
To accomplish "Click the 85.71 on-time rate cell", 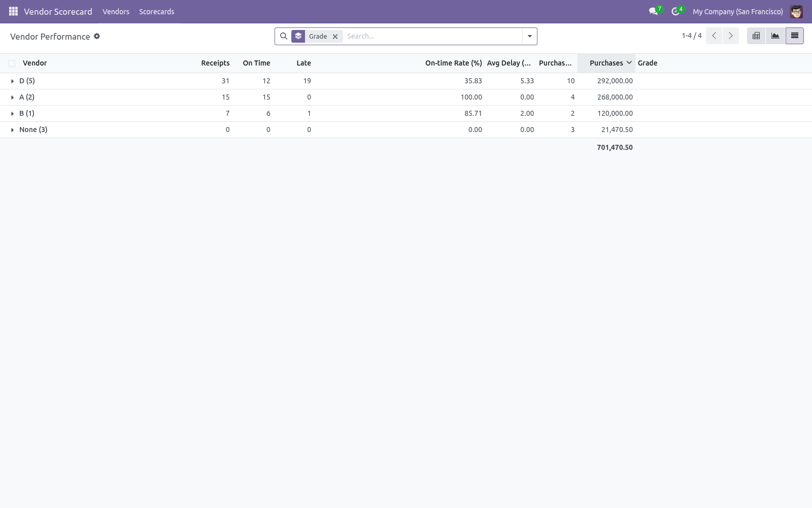I will point(473,113).
